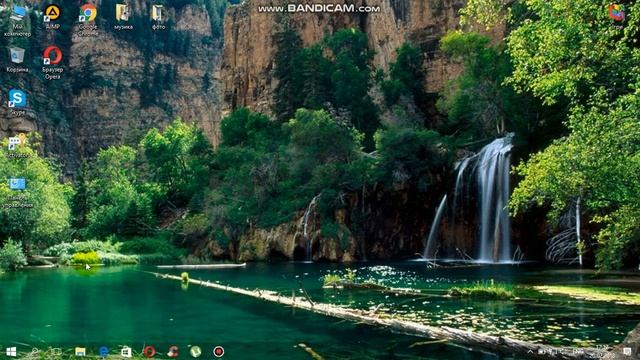Open Task View on the taskbar
This screenshot has width=640, height=360.
coord(56,351)
